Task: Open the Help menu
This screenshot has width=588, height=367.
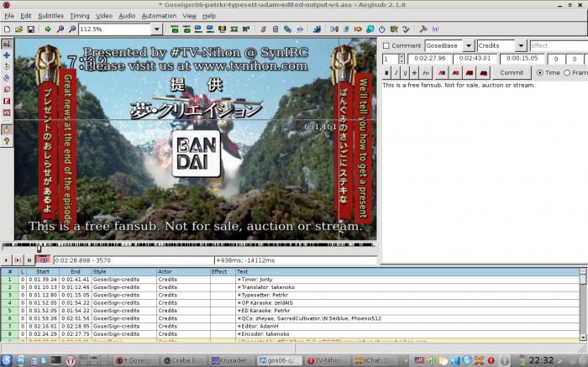Action: [209, 16]
